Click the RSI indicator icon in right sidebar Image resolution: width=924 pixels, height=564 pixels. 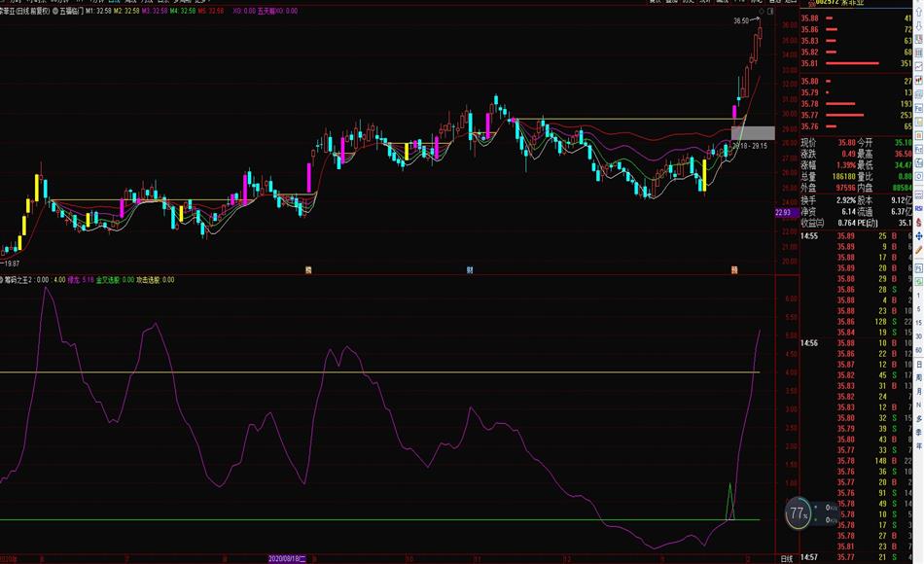point(918,208)
